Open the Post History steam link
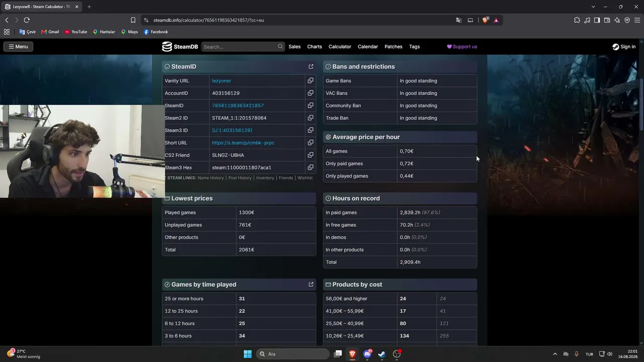The height and width of the screenshot is (362, 644). (x=240, y=178)
